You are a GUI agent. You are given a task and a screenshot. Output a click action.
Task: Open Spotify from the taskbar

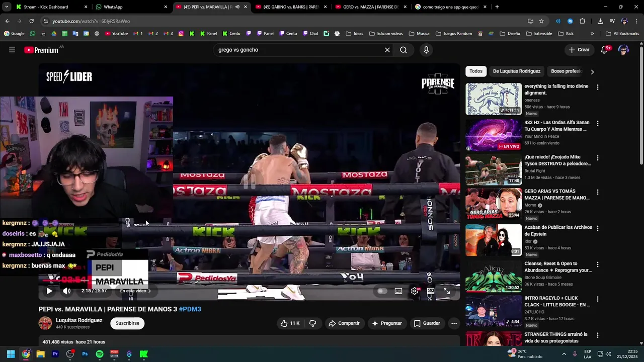point(100,354)
